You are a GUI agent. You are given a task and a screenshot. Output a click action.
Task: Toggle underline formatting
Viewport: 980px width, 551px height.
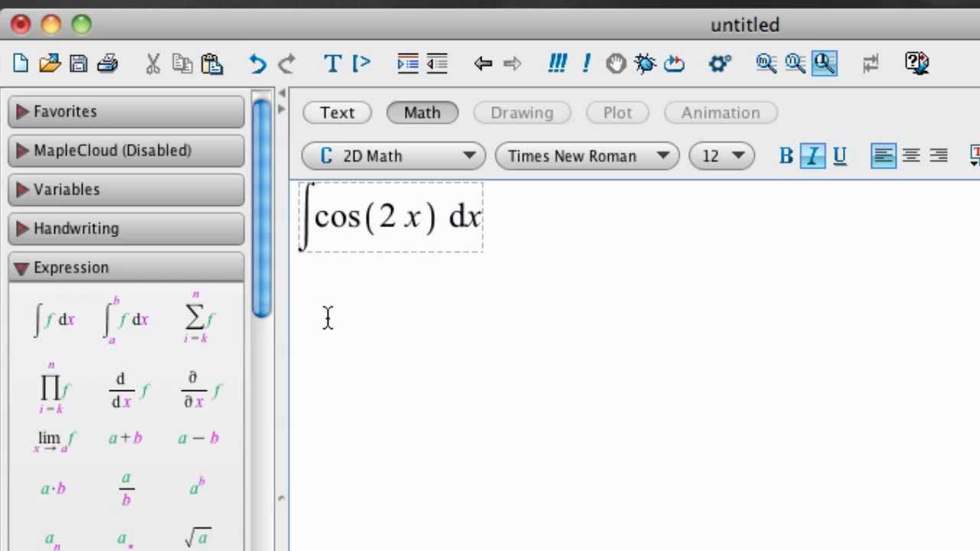pos(839,156)
